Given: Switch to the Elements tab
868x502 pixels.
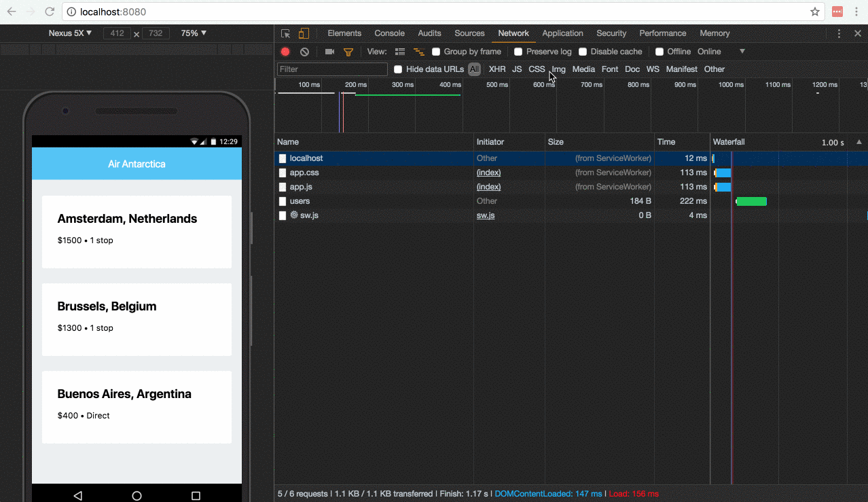Looking at the screenshot, I should pos(344,33).
